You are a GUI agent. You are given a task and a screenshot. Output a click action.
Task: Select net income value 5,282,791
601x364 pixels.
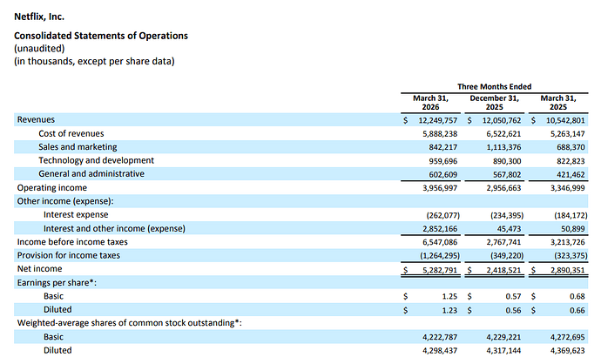click(x=440, y=270)
